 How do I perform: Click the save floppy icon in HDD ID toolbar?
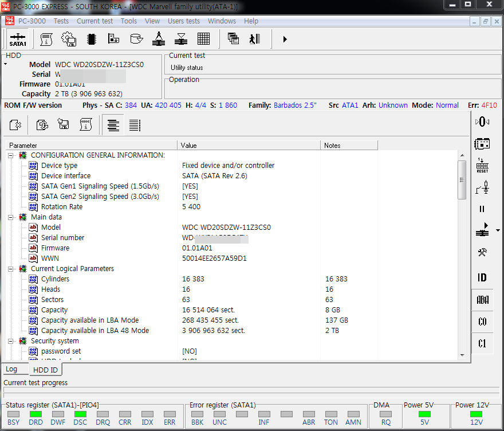[x=64, y=124]
